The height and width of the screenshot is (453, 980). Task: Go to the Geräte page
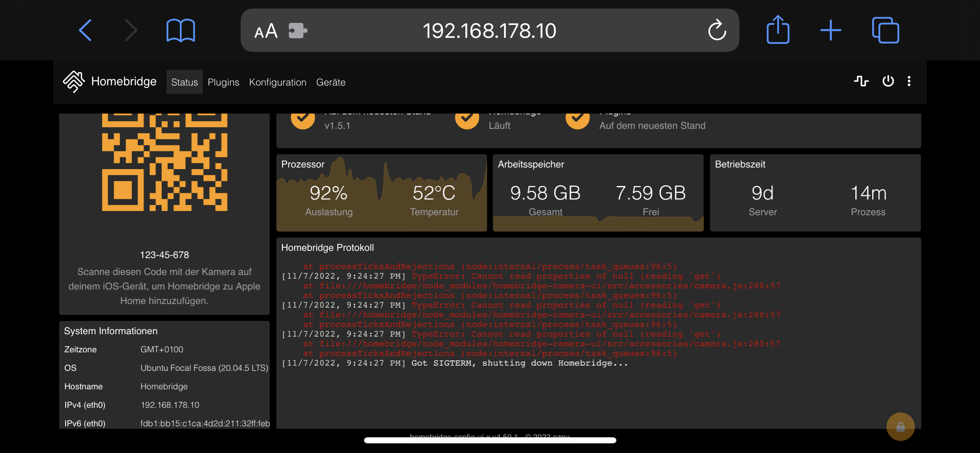click(331, 82)
